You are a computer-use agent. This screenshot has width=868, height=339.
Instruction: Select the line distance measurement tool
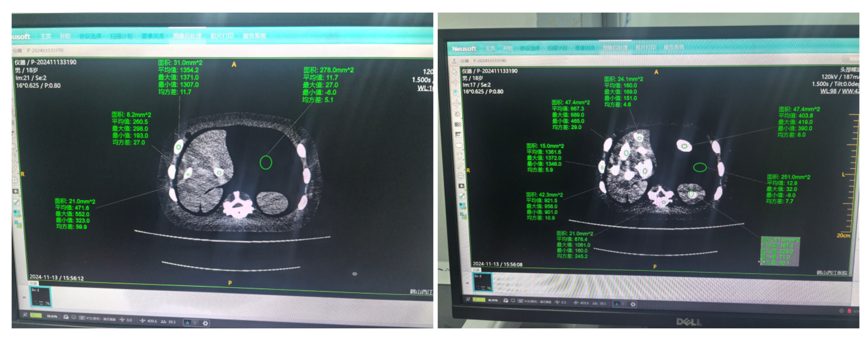(x=460, y=166)
